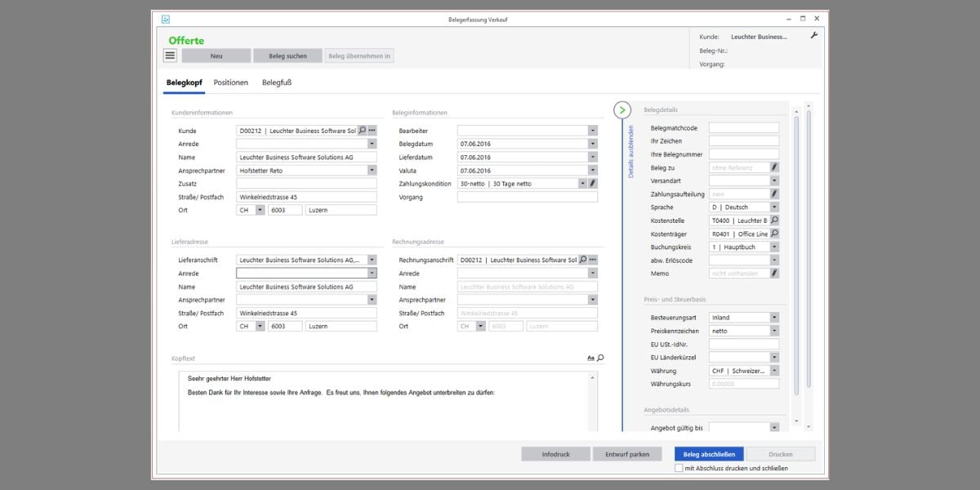
Task: Click the Rechnungsanschrift search magnifier
Action: coord(583,260)
